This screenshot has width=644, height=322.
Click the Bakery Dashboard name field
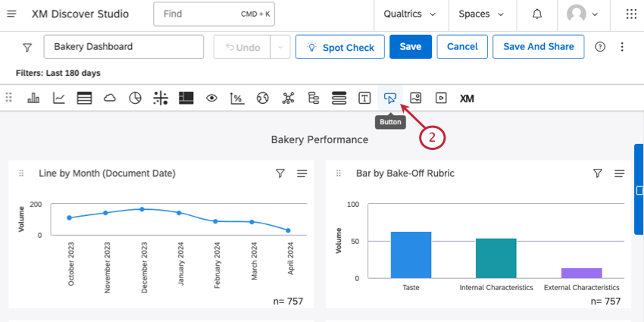click(x=124, y=47)
